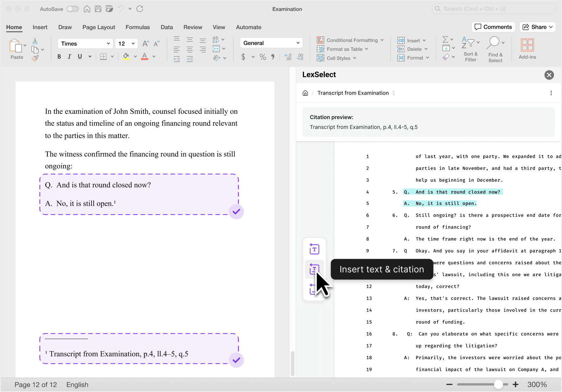Click the Italic formatting icon
562x392 pixels.
69,57
